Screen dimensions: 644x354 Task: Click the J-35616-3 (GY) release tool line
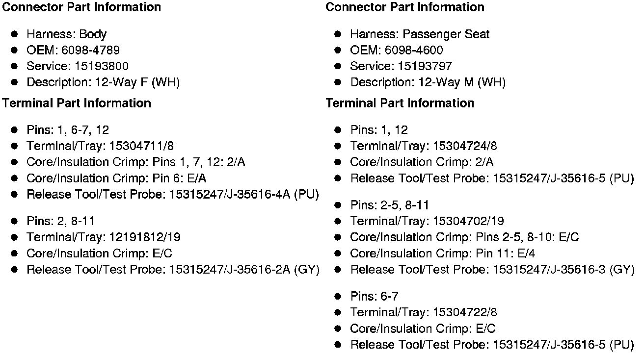(492, 270)
